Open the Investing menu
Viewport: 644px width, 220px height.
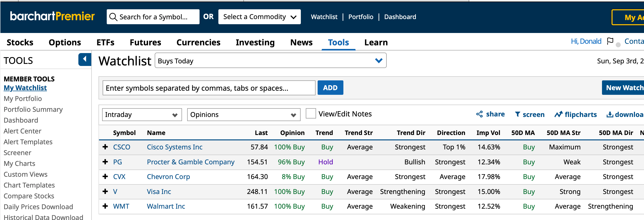coord(255,42)
